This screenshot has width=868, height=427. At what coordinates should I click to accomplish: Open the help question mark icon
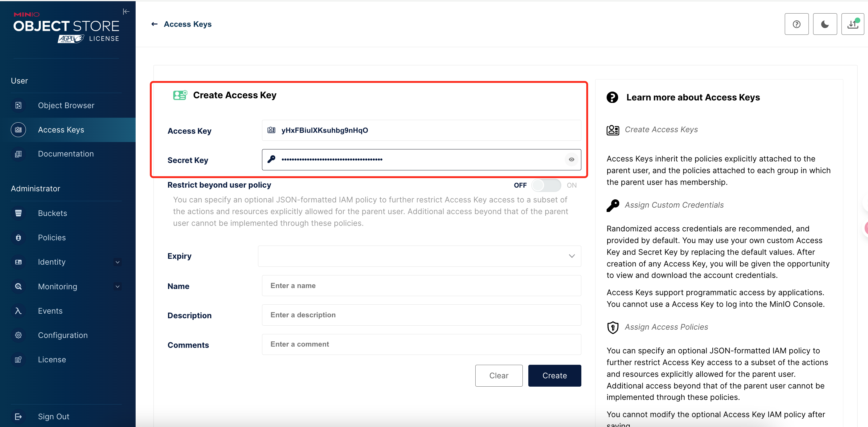(x=796, y=24)
